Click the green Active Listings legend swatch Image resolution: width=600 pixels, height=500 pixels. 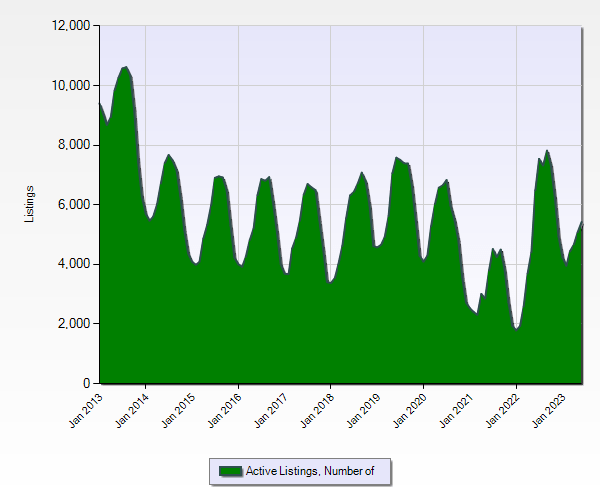pyautogui.click(x=230, y=472)
